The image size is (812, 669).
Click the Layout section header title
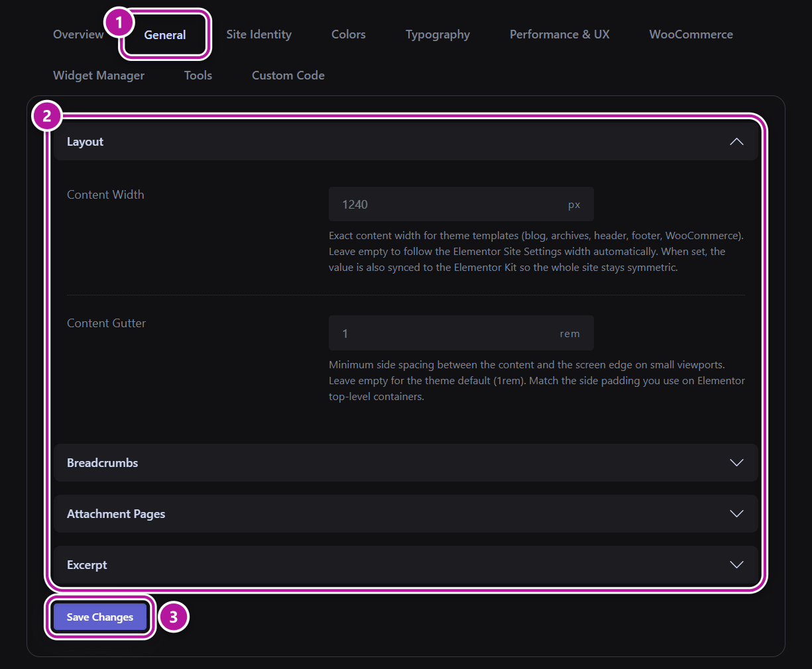click(x=85, y=142)
